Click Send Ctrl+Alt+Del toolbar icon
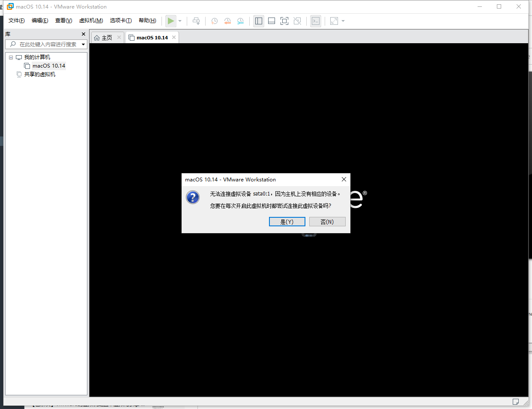The image size is (532, 409). (196, 21)
